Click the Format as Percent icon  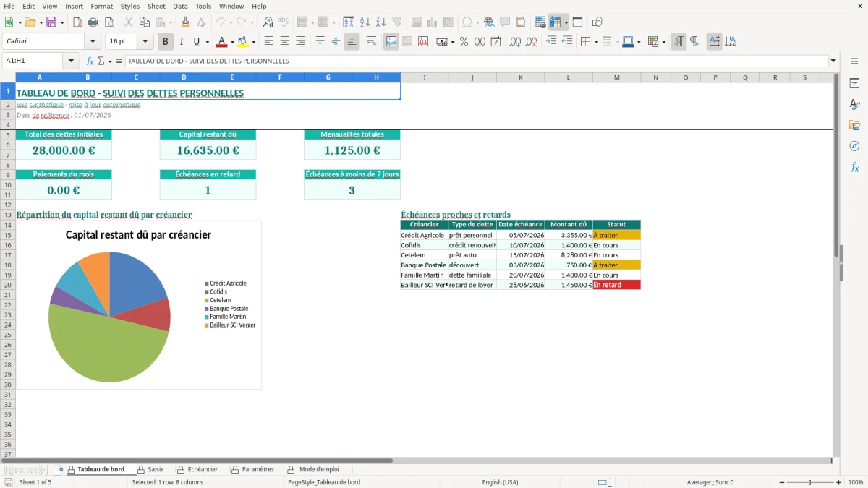tap(464, 42)
